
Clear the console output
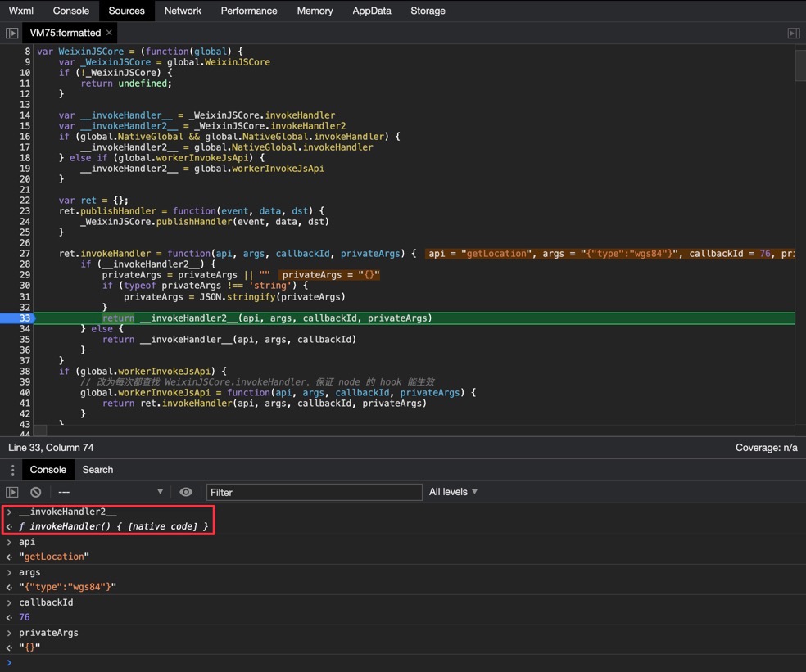[x=36, y=492]
